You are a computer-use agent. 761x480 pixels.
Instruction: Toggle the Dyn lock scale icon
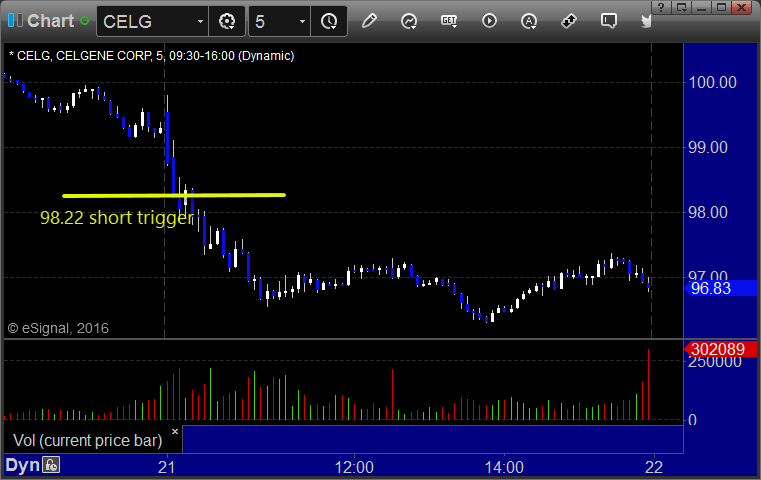coord(51,465)
